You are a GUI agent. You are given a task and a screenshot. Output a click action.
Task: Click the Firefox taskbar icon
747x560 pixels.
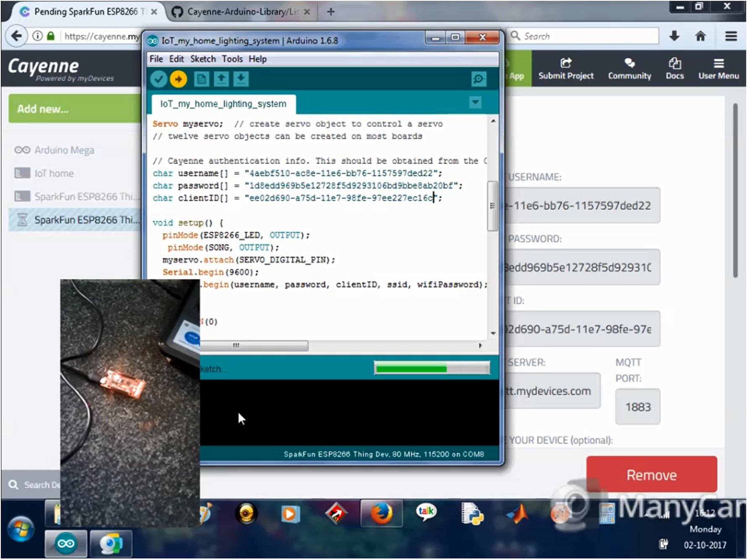381,513
